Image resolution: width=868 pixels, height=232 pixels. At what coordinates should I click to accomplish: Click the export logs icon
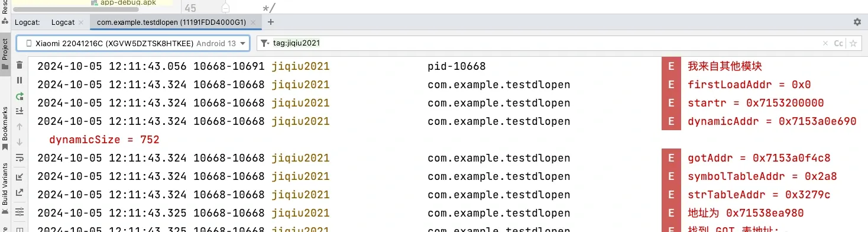click(x=20, y=192)
